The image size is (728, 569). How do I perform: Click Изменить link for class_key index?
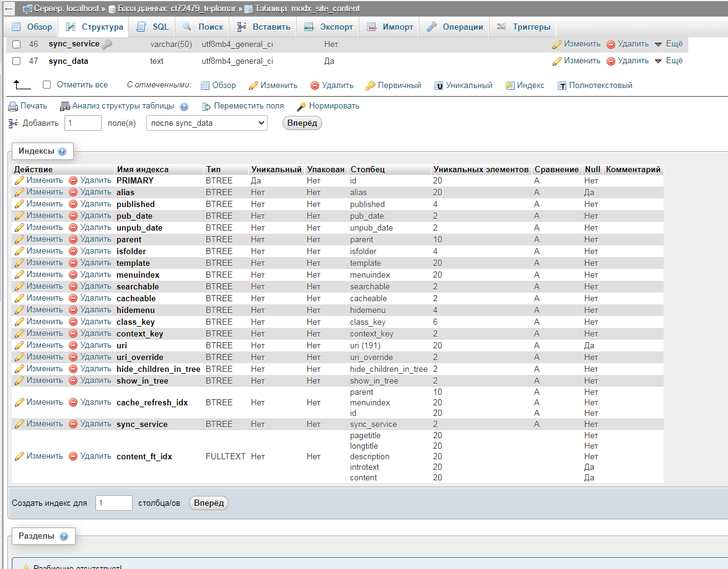pos(45,322)
